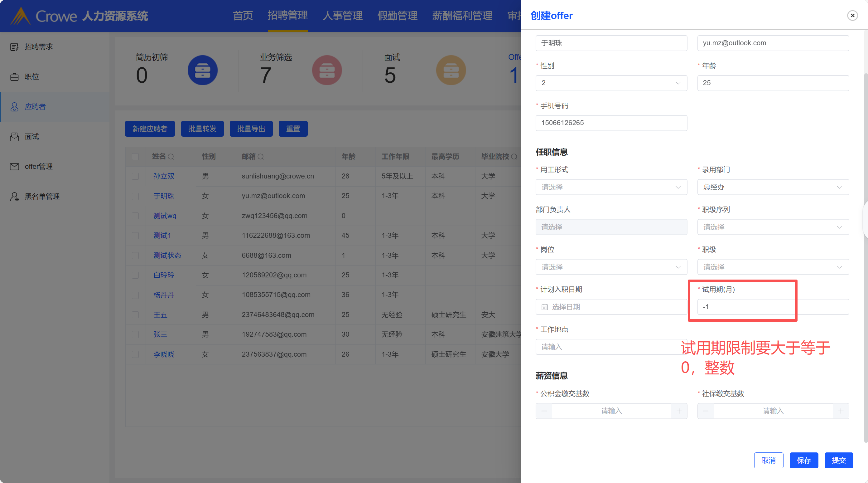Click plus icon on 公积金缴交基数 field
The height and width of the screenshot is (483, 868).
[x=679, y=411]
